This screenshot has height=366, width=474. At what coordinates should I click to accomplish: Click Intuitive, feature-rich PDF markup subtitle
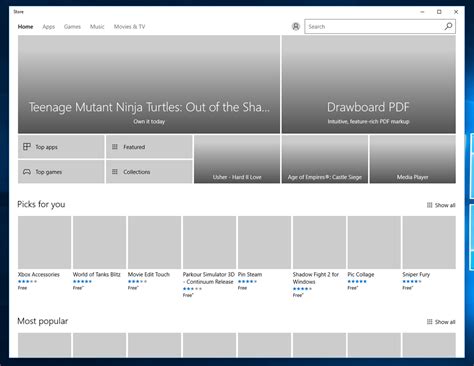click(368, 122)
